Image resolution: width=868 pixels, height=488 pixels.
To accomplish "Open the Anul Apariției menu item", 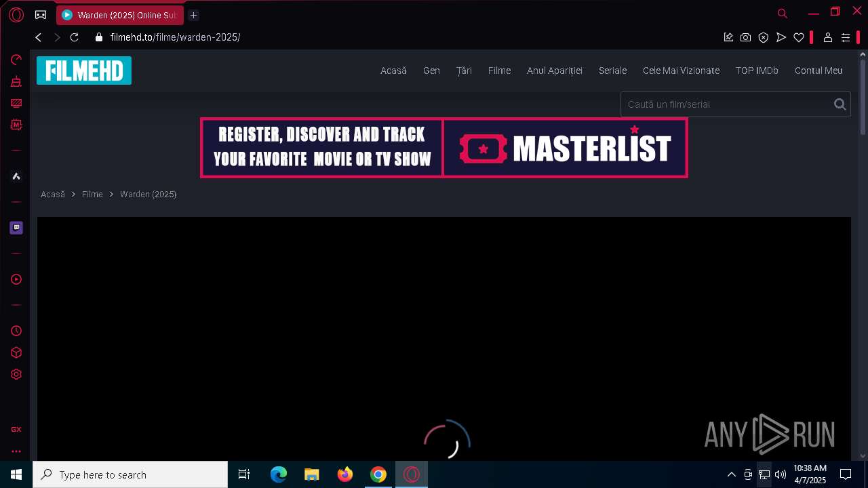I will pos(555,70).
